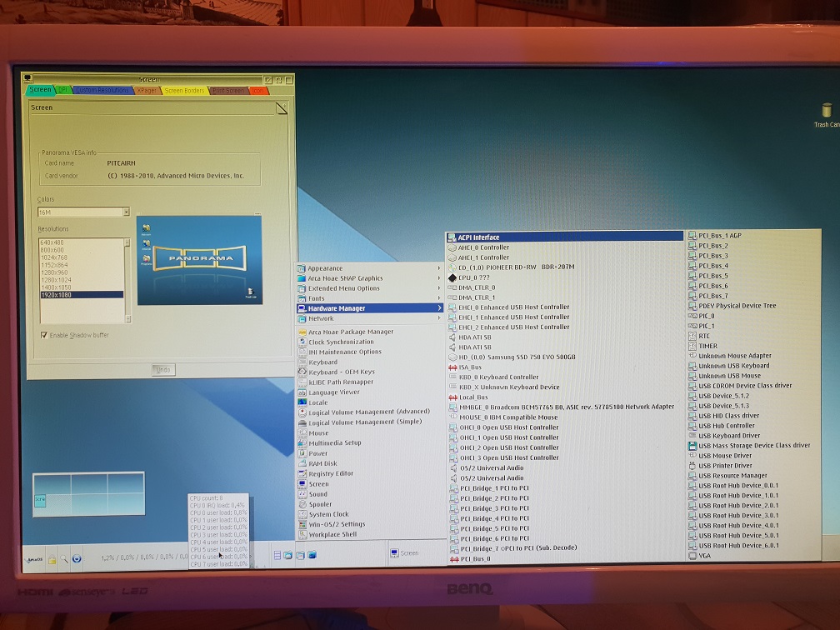
Task: Switch to the Custom Resolutions tab
Action: [102, 90]
